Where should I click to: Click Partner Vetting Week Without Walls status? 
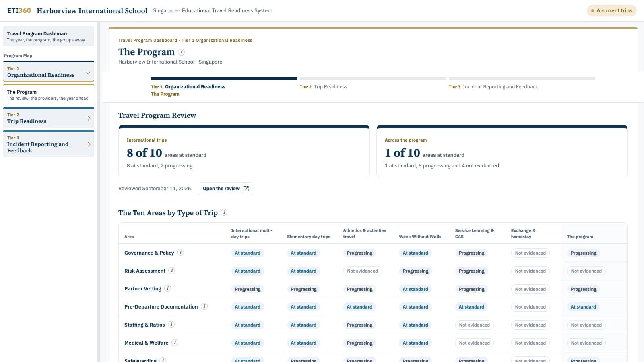coord(415,289)
